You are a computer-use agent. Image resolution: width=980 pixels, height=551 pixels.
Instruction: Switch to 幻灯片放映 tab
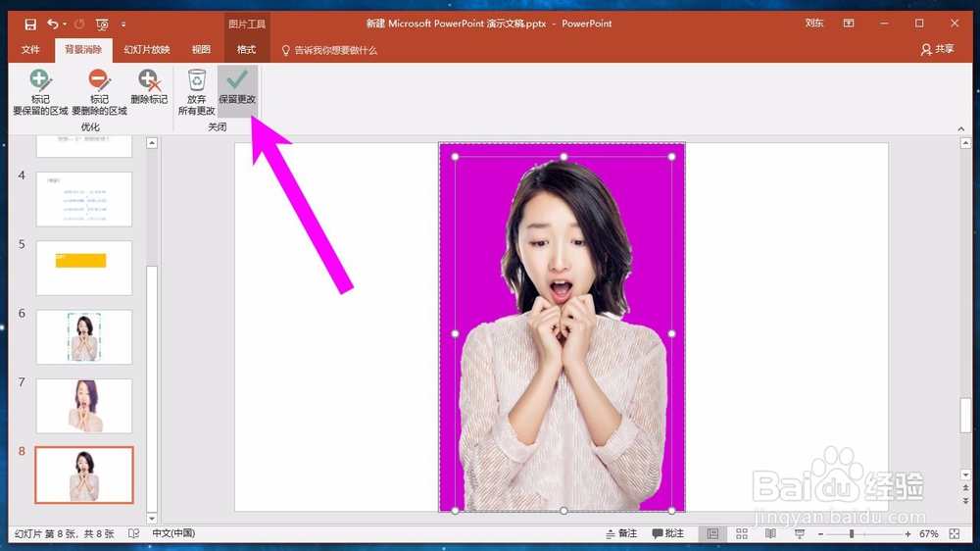(147, 49)
